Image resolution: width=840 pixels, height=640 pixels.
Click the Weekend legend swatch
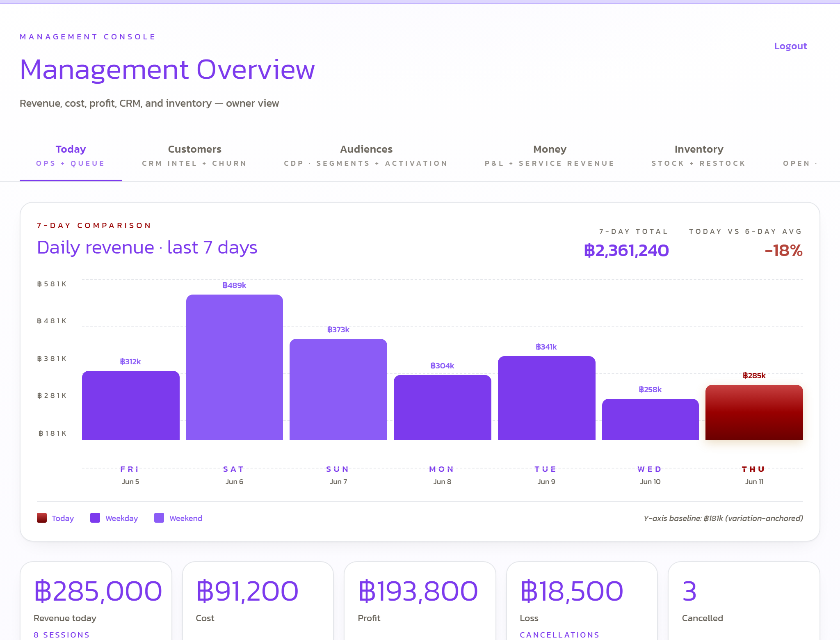(x=159, y=518)
